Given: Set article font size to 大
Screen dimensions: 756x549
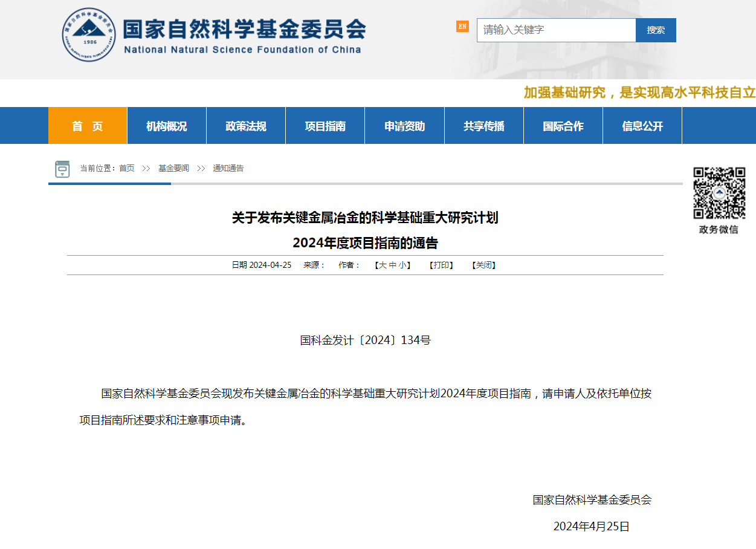Looking at the screenshot, I should (x=383, y=265).
